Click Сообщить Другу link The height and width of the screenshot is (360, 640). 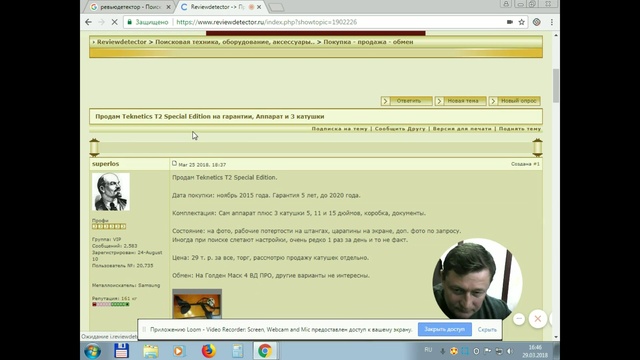point(400,129)
